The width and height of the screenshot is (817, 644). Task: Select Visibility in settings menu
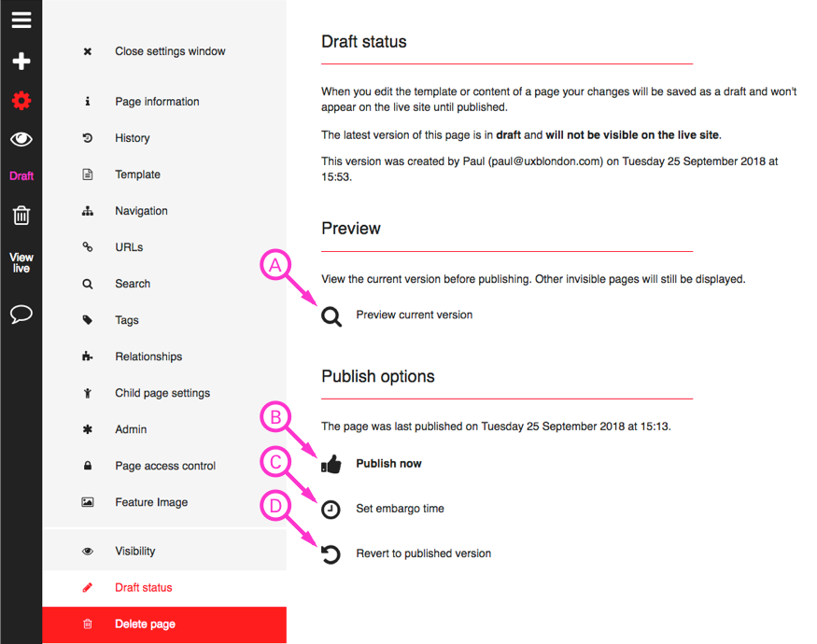(135, 552)
